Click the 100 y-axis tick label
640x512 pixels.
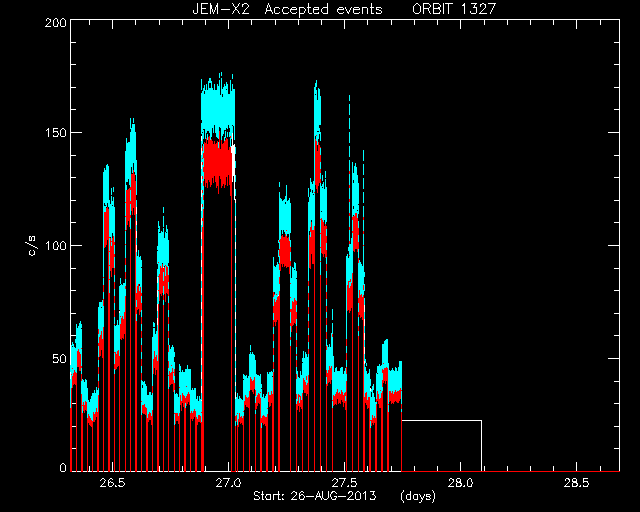(56, 246)
